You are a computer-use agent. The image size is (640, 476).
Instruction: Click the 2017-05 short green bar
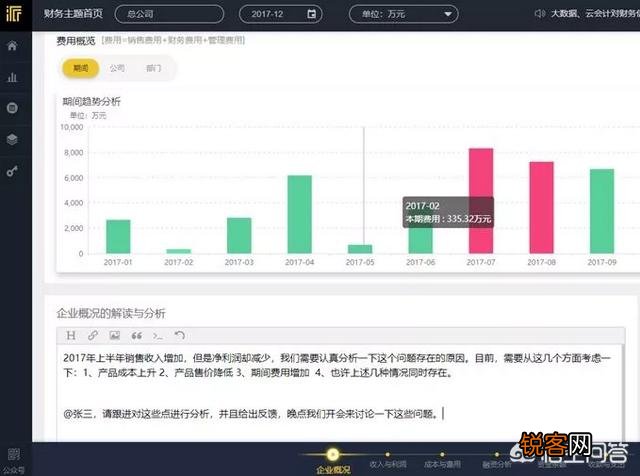(360, 249)
